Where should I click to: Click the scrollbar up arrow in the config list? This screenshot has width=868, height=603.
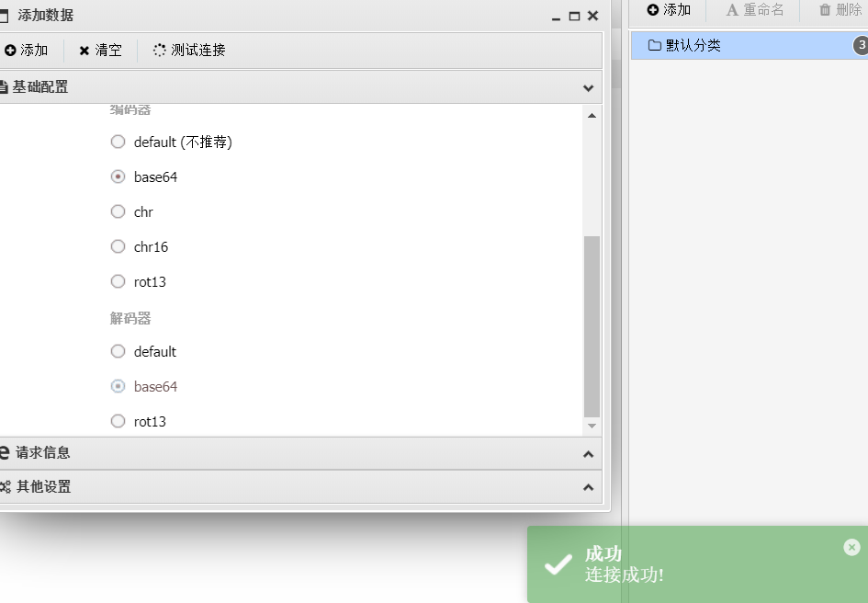click(592, 115)
